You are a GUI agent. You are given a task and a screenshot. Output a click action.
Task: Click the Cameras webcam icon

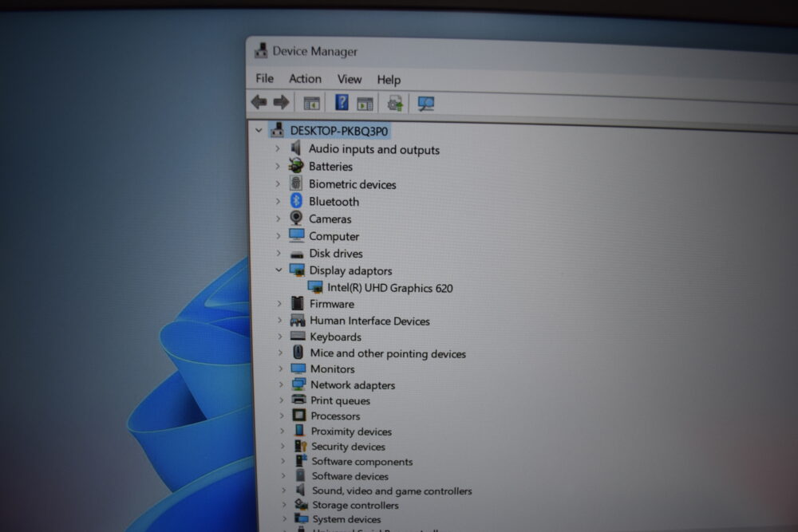pyautogui.click(x=296, y=219)
